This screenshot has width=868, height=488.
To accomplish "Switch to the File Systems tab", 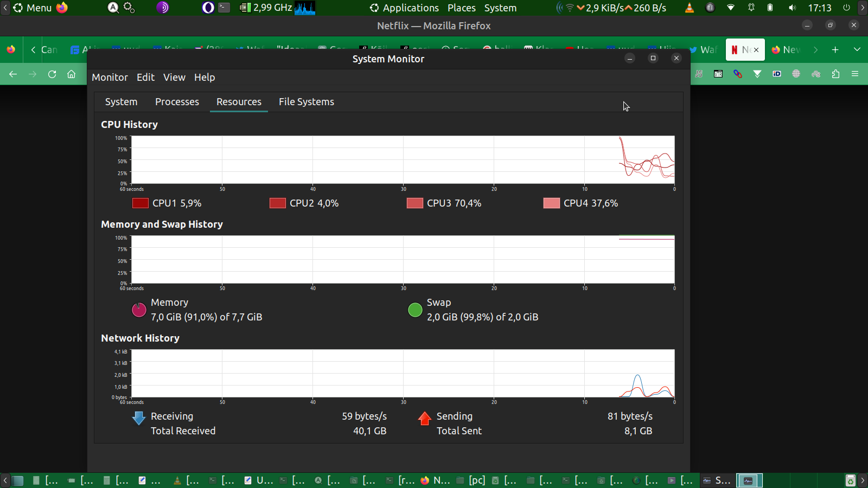I will pos(307,101).
